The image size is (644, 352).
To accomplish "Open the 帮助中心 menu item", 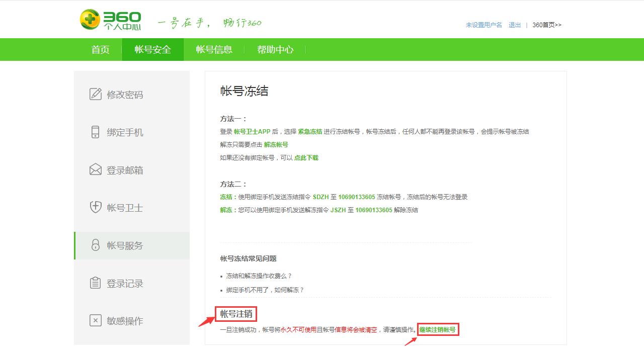I will pyautogui.click(x=275, y=50).
